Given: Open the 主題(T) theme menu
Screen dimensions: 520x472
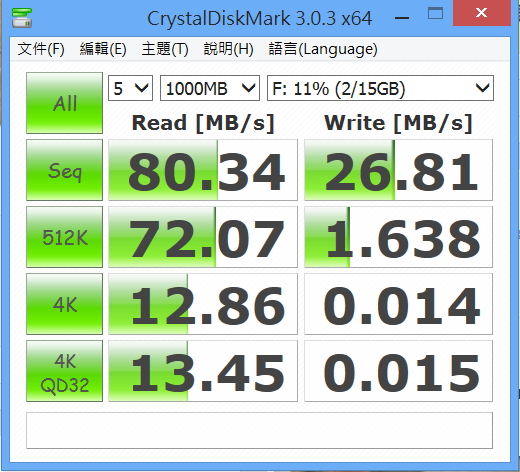Looking at the screenshot, I should pos(165,49).
